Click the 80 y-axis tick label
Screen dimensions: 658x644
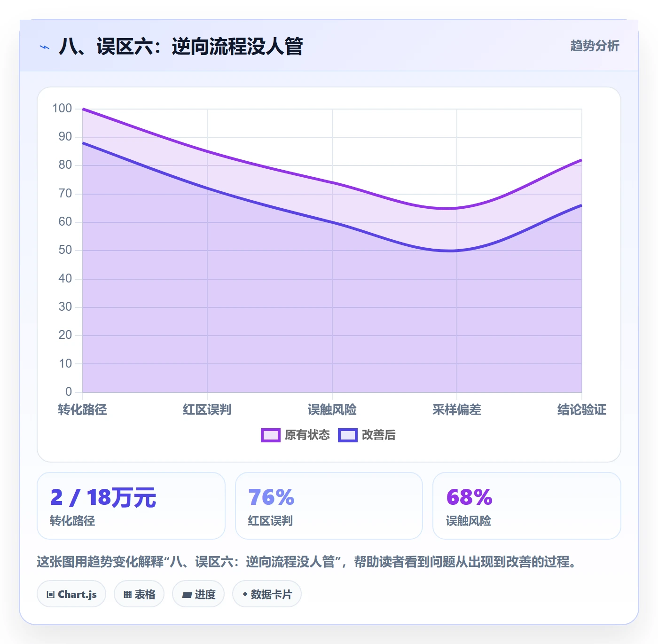tap(65, 165)
